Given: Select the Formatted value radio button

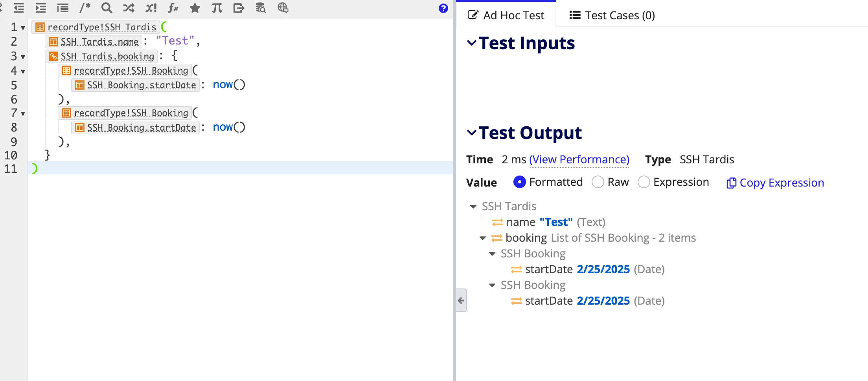Looking at the screenshot, I should [x=519, y=182].
